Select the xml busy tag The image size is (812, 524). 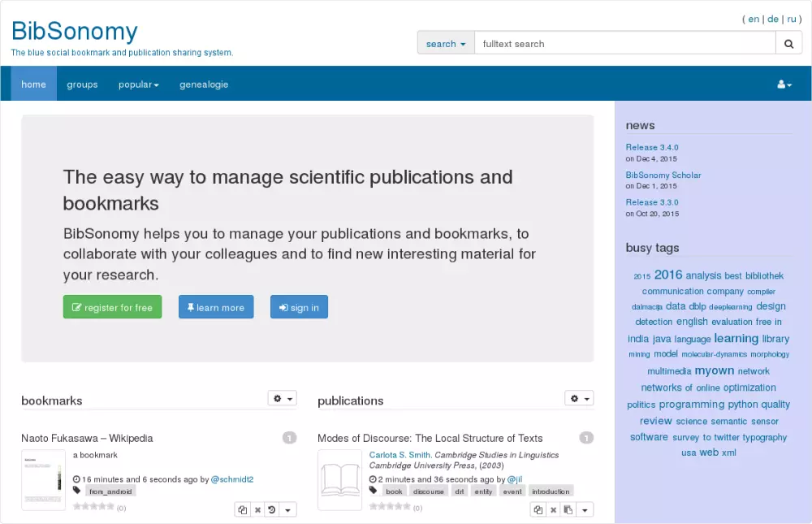(x=728, y=453)
